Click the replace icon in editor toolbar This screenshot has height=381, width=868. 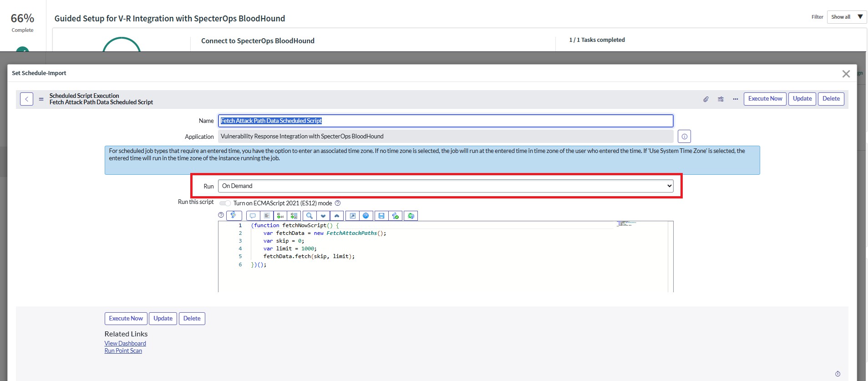(x=280, y=216)
